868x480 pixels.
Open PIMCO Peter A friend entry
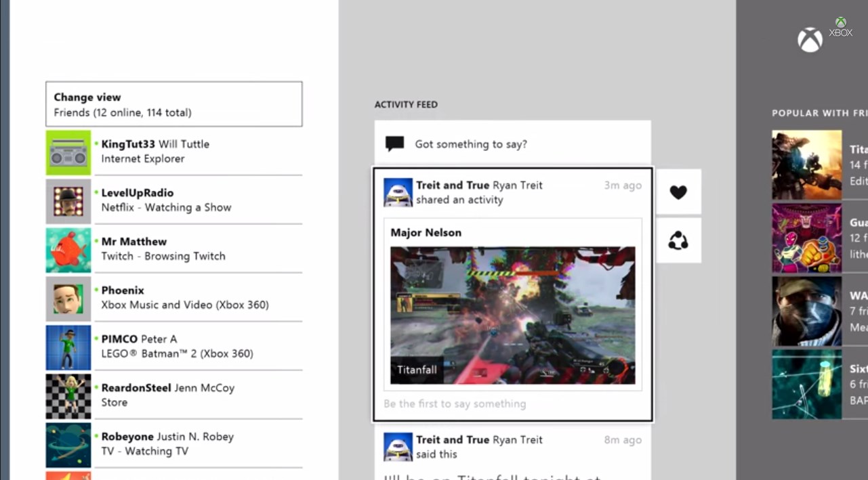click(x=174, y=347)
